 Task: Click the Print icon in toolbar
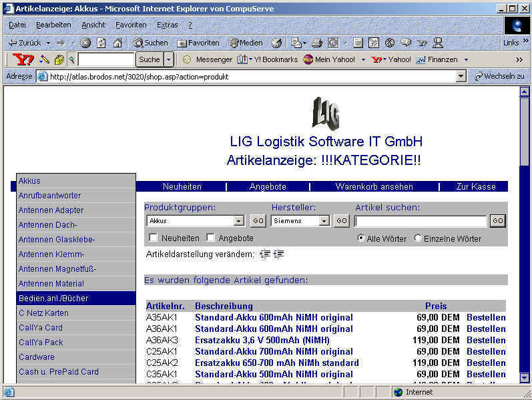(x=317, y=43)
